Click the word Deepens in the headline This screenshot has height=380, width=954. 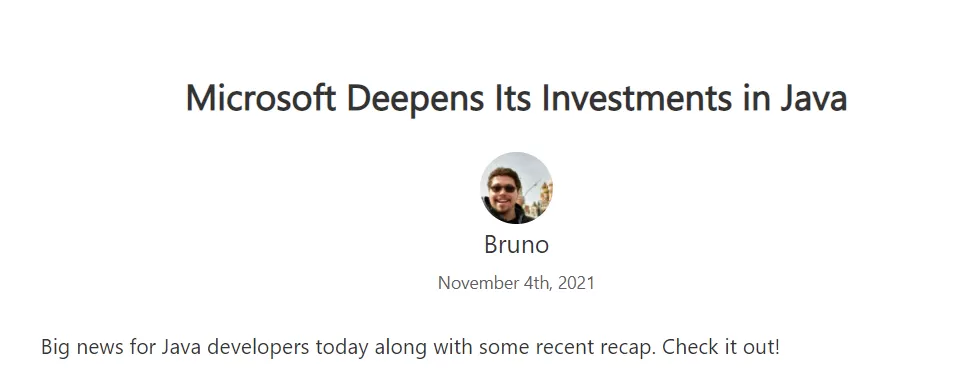(416, 99)
